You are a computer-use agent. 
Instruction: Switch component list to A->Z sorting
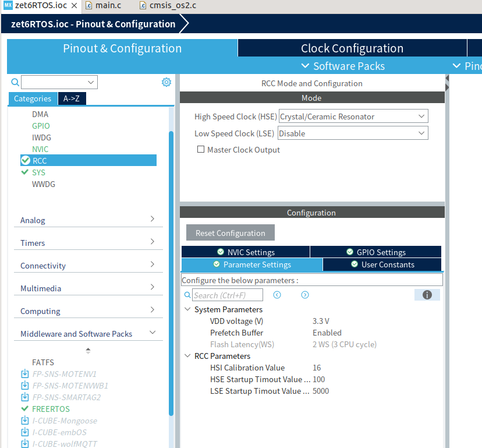[x=71, y=98]
